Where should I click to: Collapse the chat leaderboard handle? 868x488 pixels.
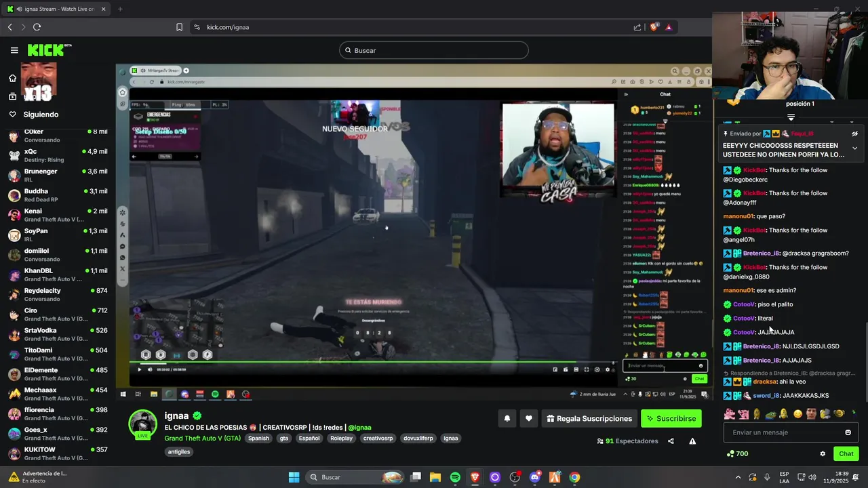coord(791,117)
